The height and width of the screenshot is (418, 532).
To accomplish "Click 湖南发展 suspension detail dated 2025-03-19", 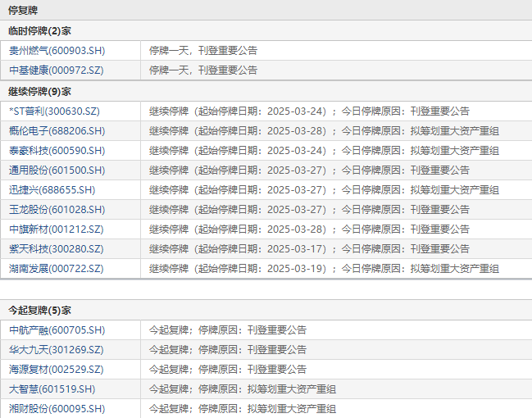I will coord(324,269).
